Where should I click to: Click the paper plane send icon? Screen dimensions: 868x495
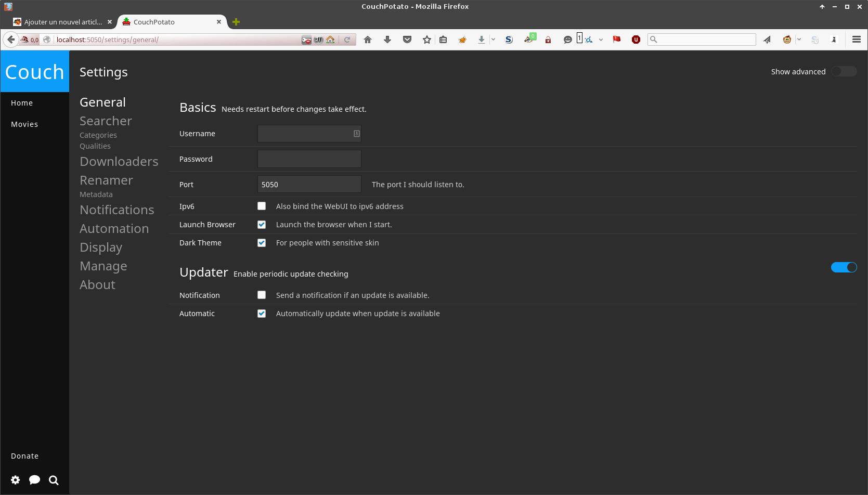767,40
